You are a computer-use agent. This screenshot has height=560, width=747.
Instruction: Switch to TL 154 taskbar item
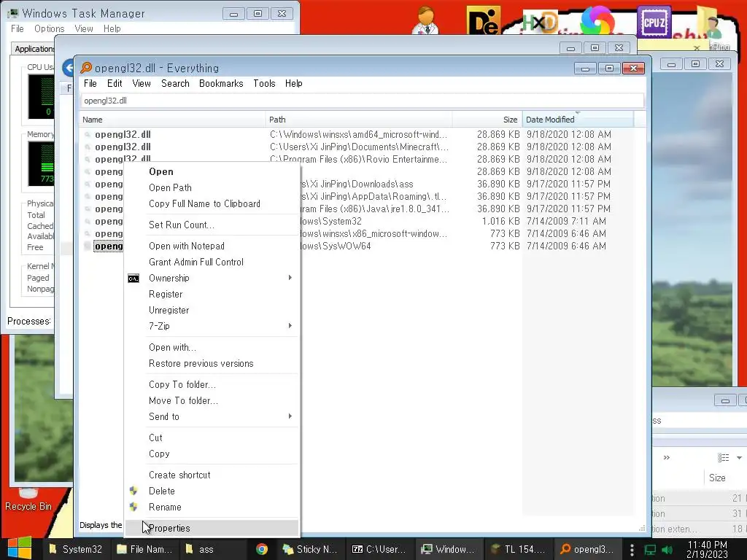point(518,549)
